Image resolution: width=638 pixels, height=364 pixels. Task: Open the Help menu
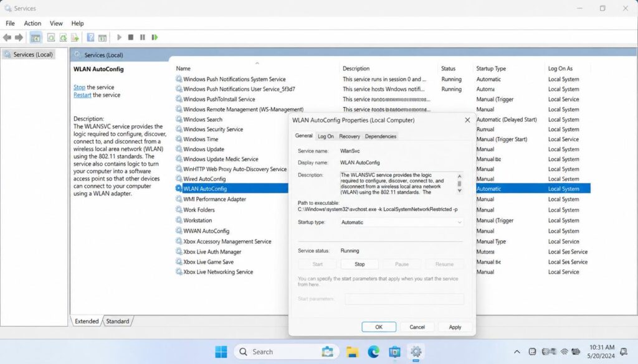pyautogui.click(x=77, y=23)
